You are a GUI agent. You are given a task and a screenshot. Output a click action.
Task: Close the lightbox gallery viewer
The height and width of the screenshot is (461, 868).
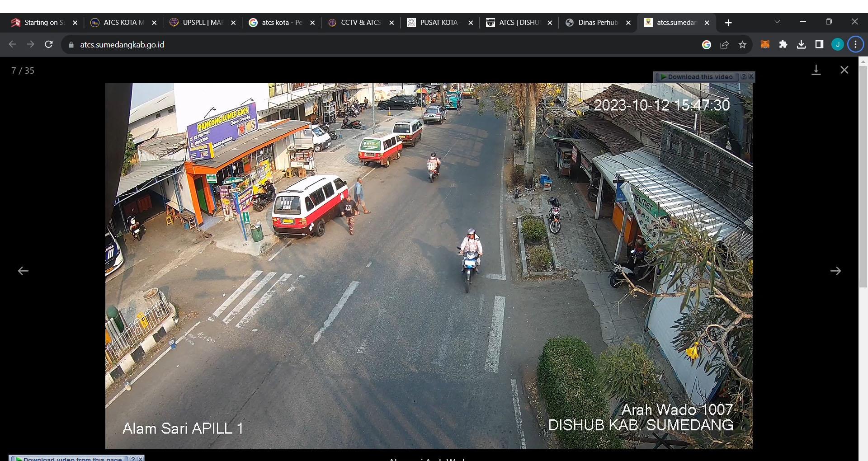coord(844,70)
